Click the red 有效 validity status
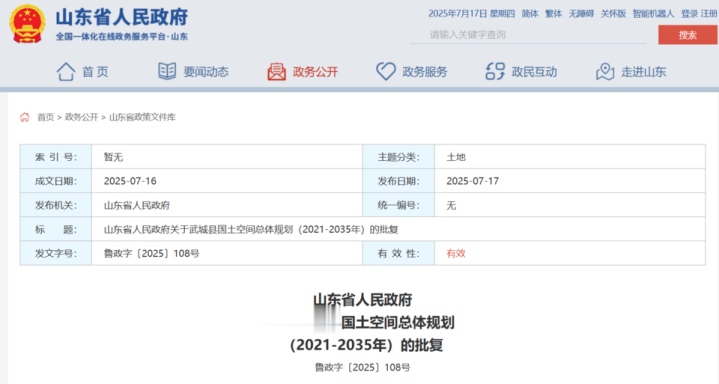 456,253
